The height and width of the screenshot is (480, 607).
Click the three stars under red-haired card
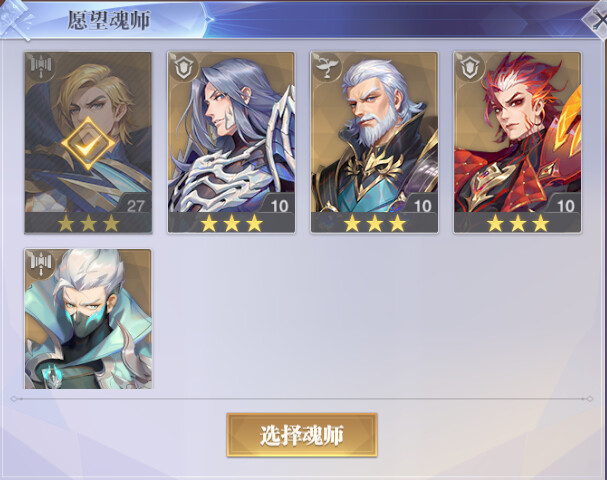518,223
